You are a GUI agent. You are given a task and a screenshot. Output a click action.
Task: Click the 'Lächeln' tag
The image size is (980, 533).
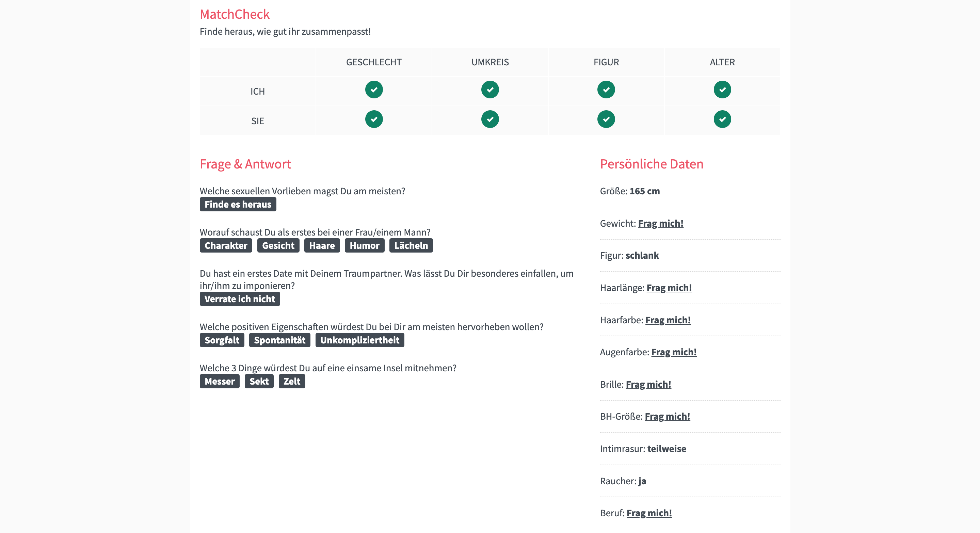pyautogui.click(x=411, y=245)
